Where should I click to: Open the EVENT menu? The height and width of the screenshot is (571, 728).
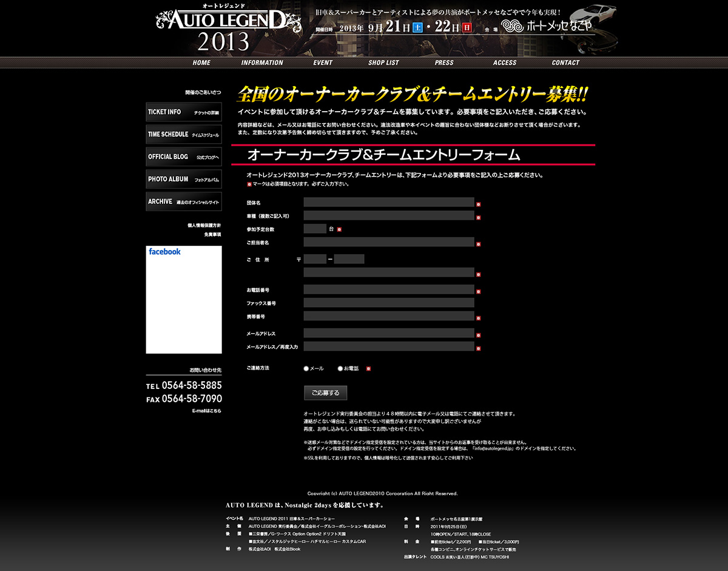(323, 63)
